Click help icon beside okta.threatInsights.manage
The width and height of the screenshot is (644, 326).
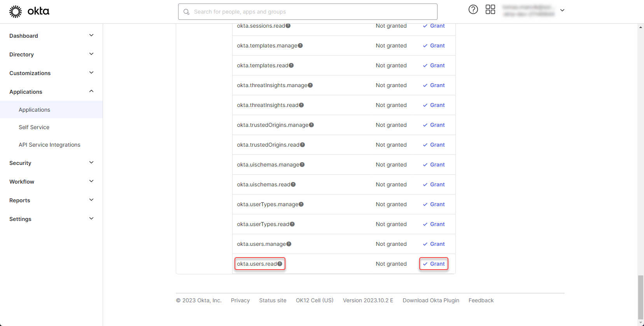coord(310,85)
